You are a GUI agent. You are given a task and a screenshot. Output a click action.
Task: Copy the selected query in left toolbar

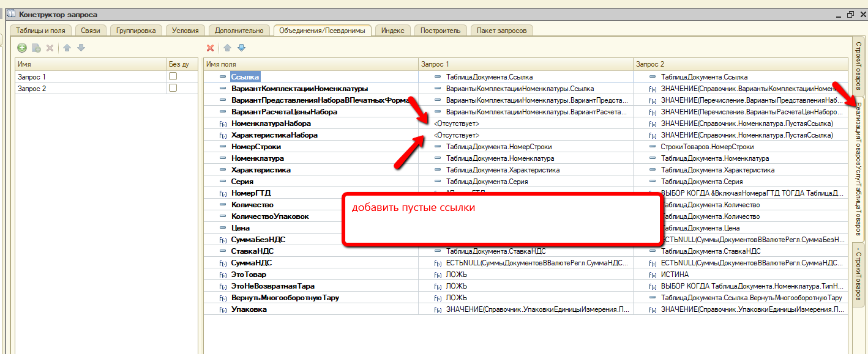tap(36, 48)
